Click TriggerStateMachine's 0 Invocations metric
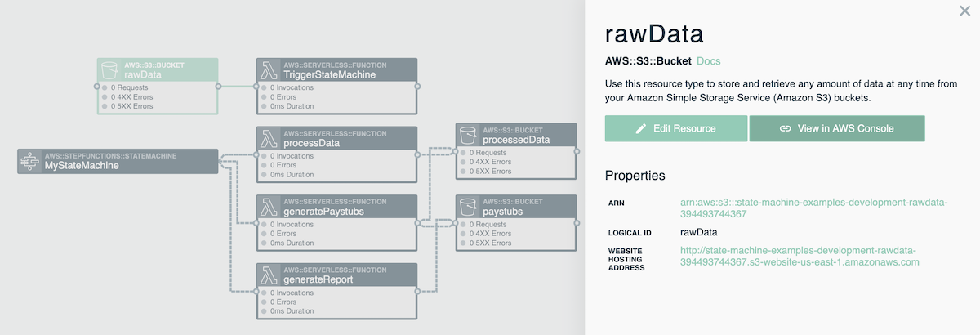The image size is (980, 335). pyautogui.click(x=292, y=87)
